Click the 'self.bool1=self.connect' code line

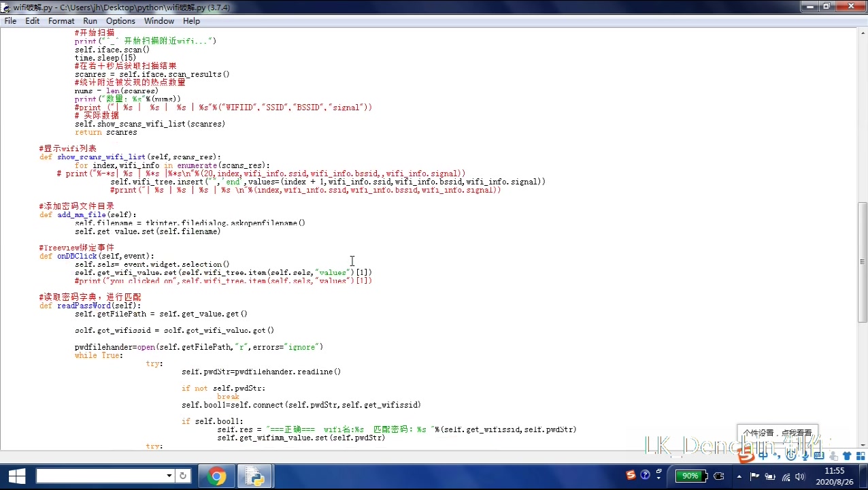pos(301,405)
